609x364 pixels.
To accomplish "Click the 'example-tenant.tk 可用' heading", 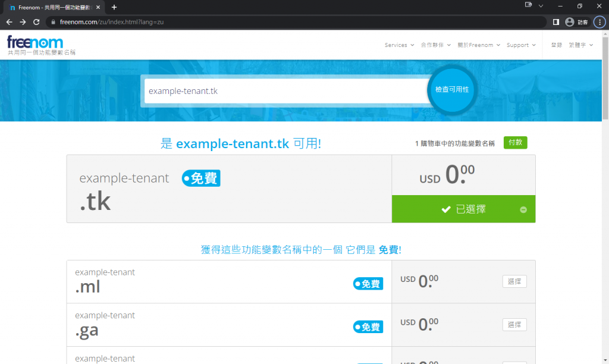I will 241,144.
